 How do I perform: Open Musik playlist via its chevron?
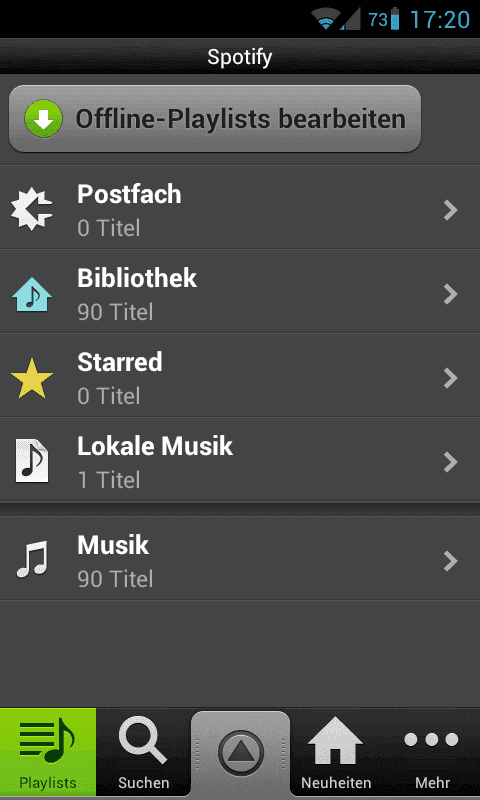point(450,561)
